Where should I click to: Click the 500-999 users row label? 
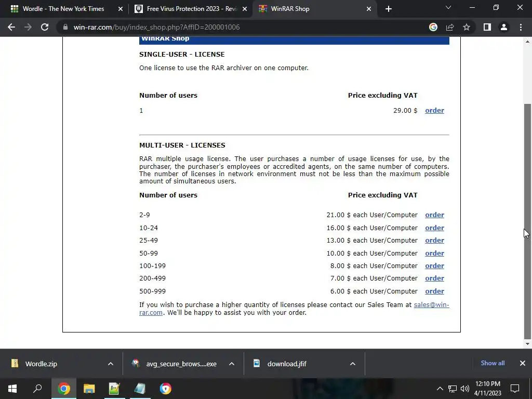[x=152, y=291]
